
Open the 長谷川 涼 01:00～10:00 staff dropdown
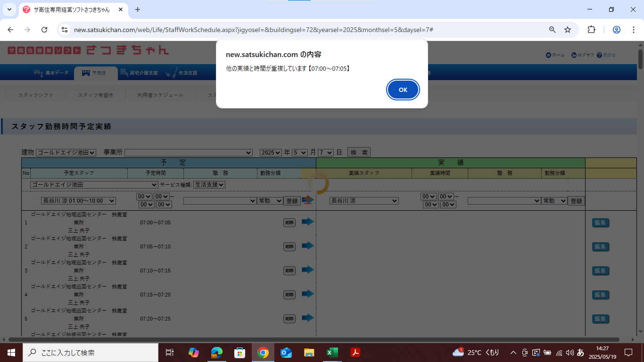78,201
